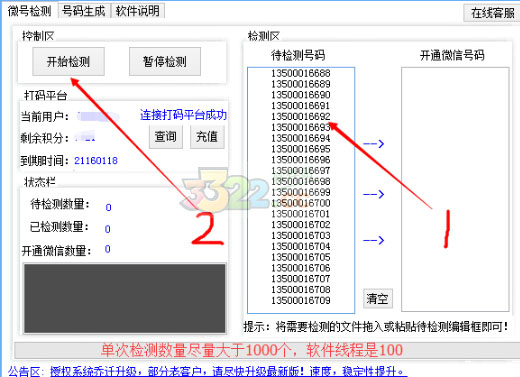Click the 连接打码平台成功 status text
The height and width of the screenshot is (377, 520).
[183, 115]
